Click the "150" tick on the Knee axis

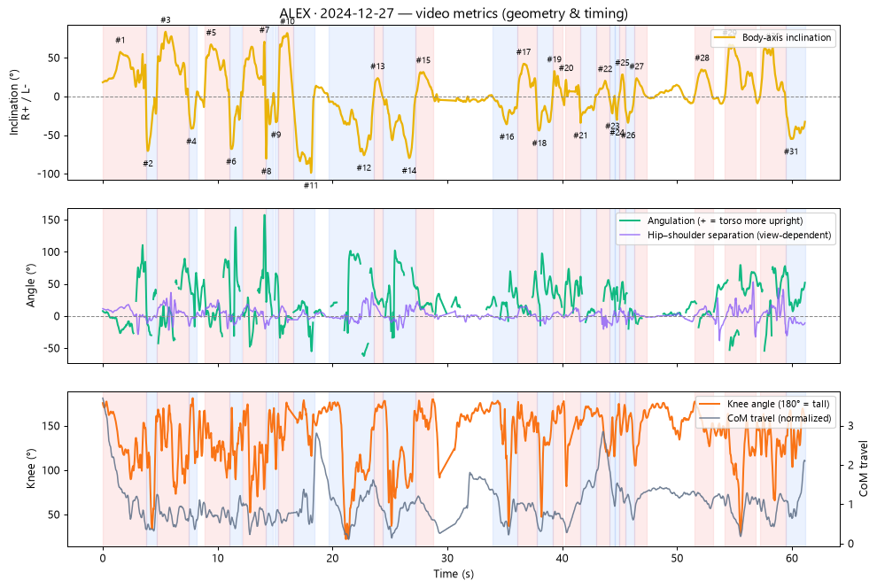51,426
